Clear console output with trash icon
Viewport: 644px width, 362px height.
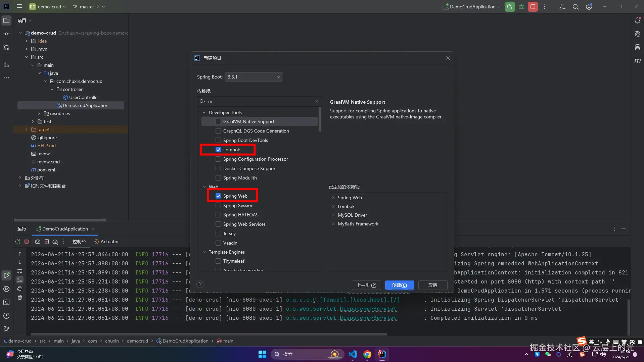tap(20, 297)
